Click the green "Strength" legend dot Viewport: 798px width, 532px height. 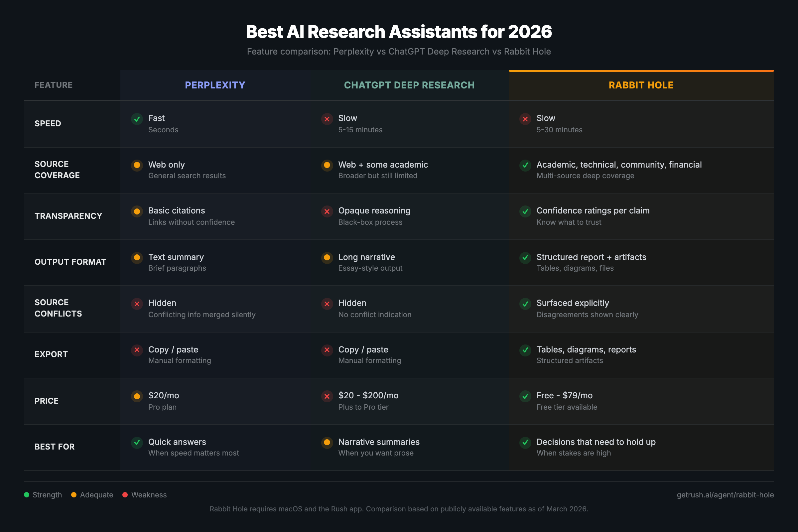27,495
